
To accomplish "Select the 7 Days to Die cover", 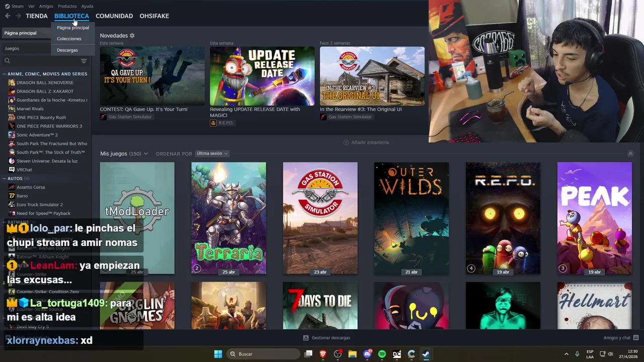I will pyautogui.click(x=320, y=306).
